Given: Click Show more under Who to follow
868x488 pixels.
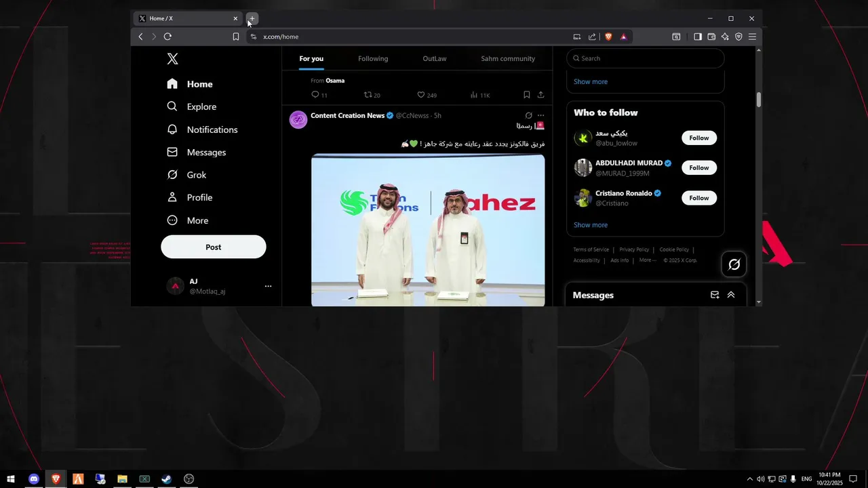Looking at the screenshot, I should coord(591,225).
